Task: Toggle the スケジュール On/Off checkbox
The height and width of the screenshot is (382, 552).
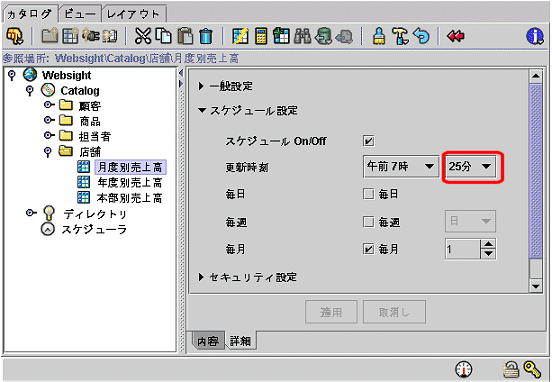Action: [x=369, y=141]
